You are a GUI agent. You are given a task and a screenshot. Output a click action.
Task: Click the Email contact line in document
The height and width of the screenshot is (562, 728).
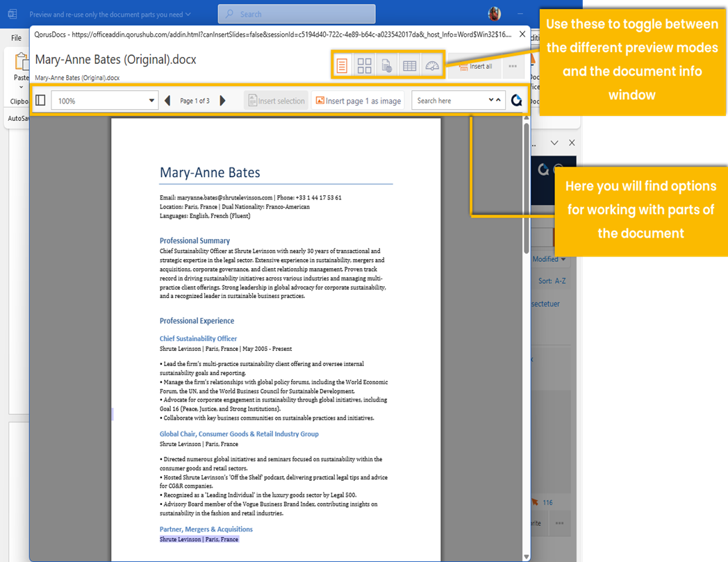pyautogui.click(x=250, y=197)
